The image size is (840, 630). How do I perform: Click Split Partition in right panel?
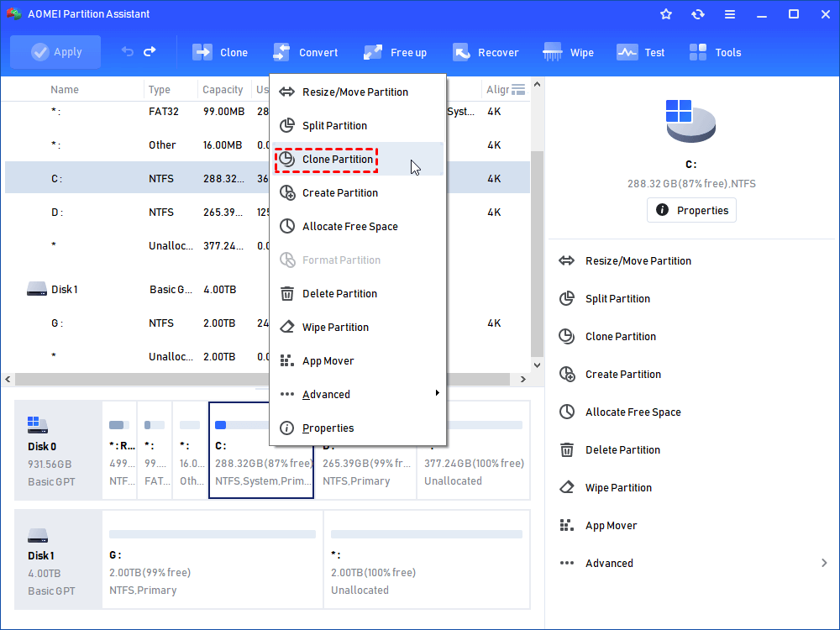604,298
